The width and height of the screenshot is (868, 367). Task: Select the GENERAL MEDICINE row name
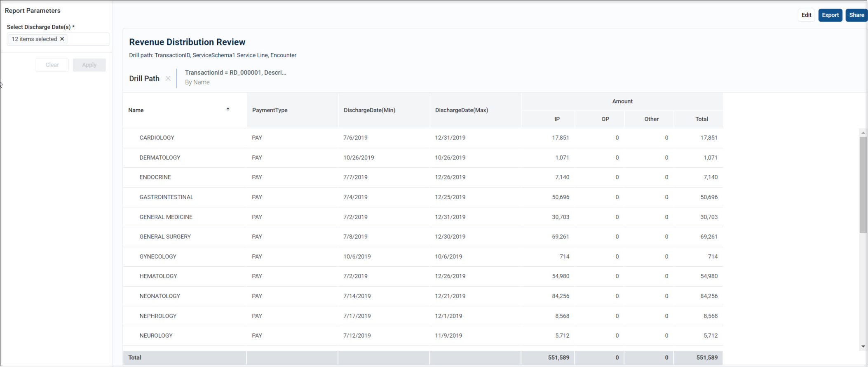point(166,217)
